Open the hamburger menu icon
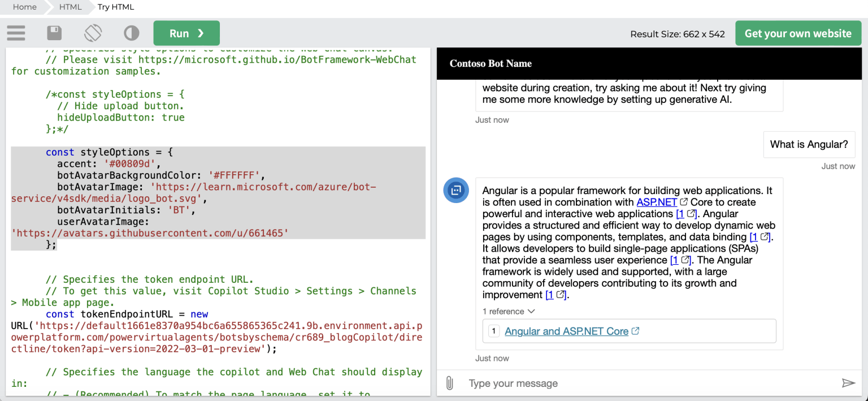The height and width of the screenshot is (401, 868). click(x=16, y=33)
